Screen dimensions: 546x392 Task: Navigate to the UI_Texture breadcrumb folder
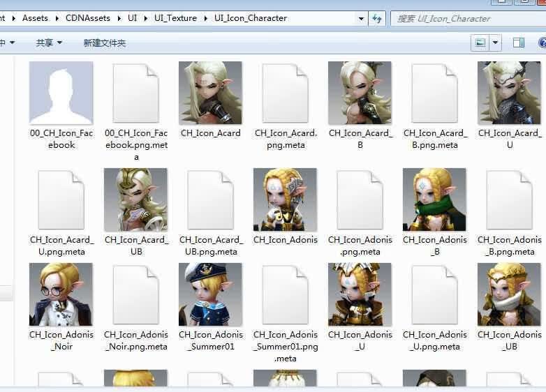[x=175, y=18]
